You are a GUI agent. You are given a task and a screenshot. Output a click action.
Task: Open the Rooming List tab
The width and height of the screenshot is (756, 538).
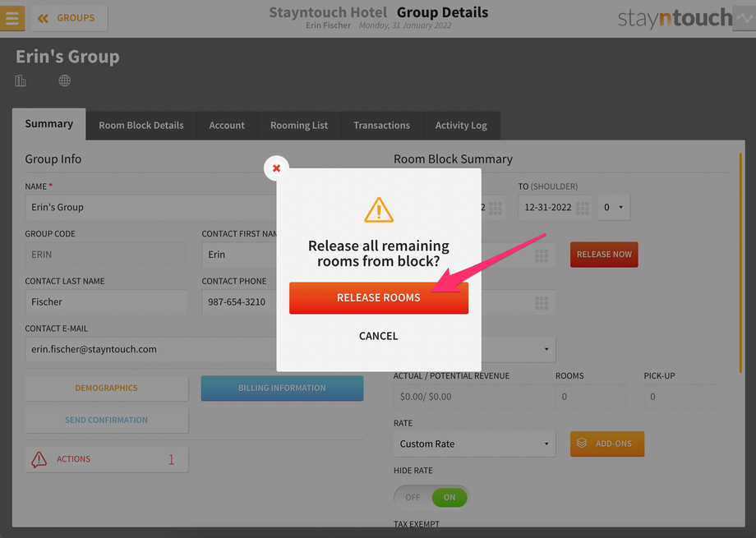299,126
